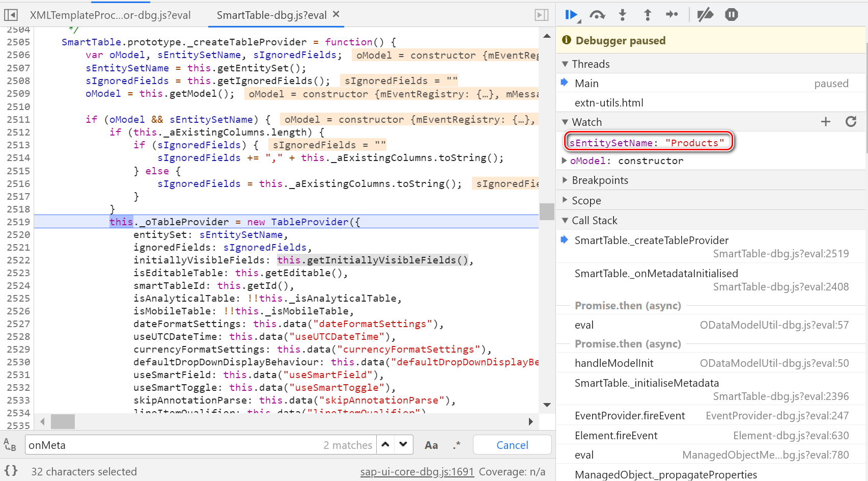868x481 pixels.
Task: Expand the oModel watch entry
Action: click(564, 161)
